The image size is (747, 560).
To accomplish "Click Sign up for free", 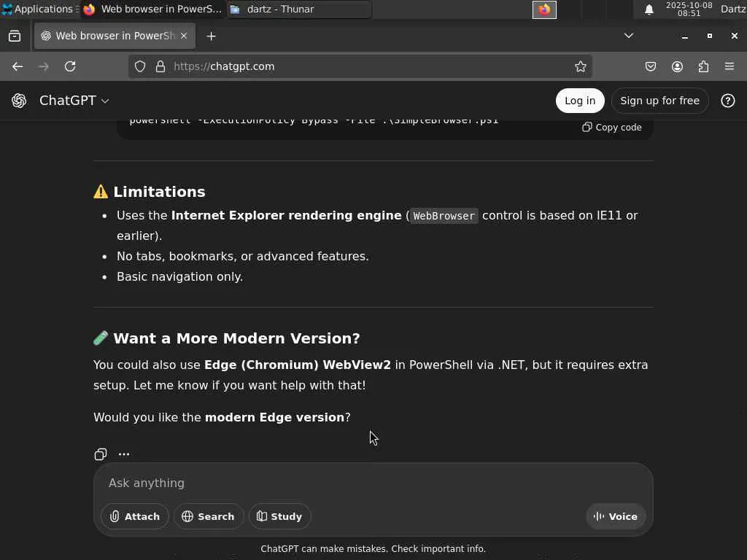I will [659, 101].
